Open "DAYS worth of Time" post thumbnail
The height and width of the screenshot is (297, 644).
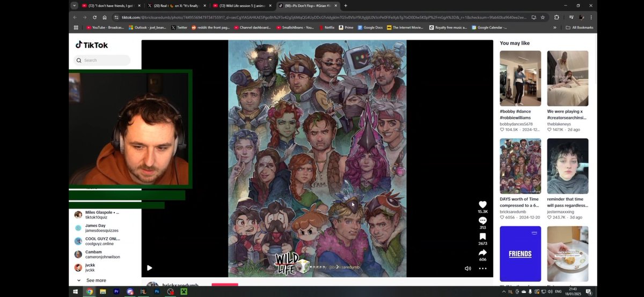pyautogui.click(x=520, y=166)
